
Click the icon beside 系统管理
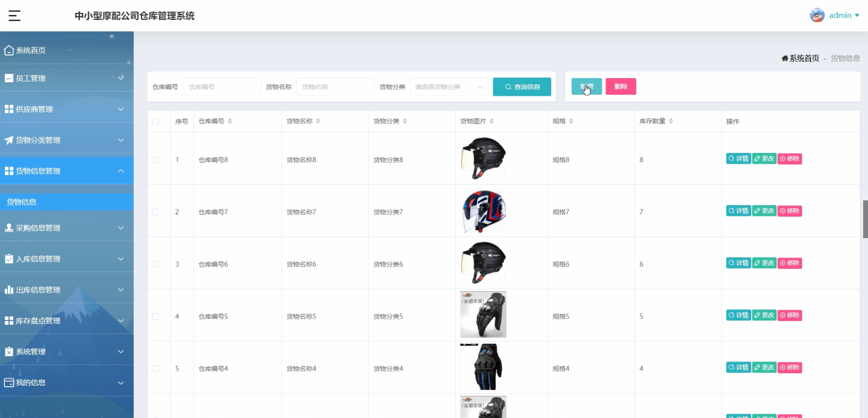pyautogui.click(x=9, y=352)
